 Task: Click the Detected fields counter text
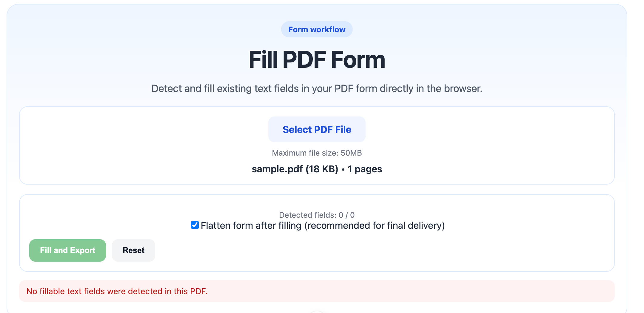pos(316,215)
